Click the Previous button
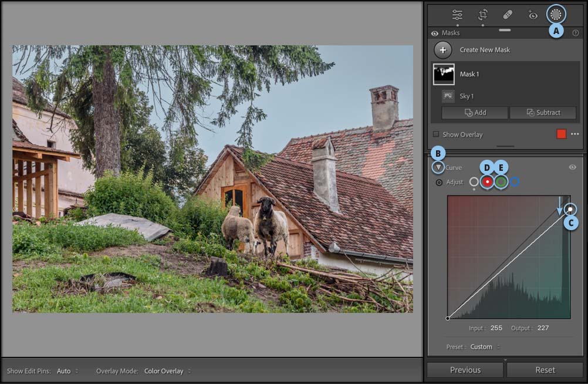 tap(465, 370)
